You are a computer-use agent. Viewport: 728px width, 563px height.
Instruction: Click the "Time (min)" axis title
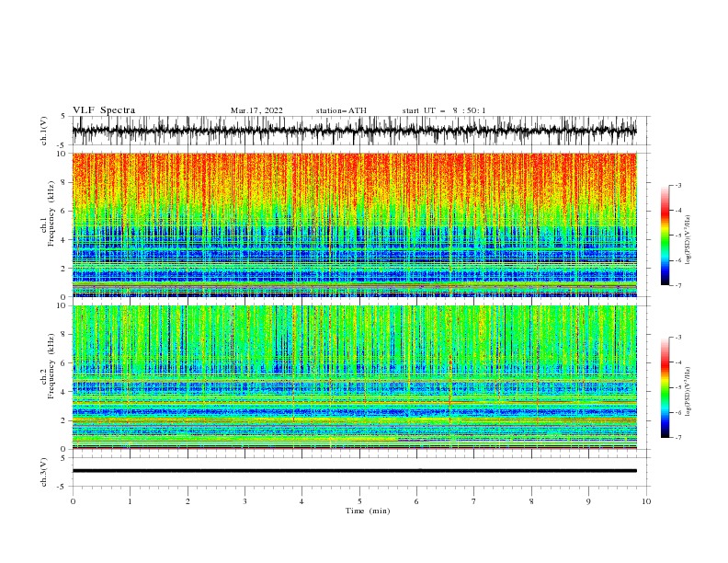pos(368,511)
